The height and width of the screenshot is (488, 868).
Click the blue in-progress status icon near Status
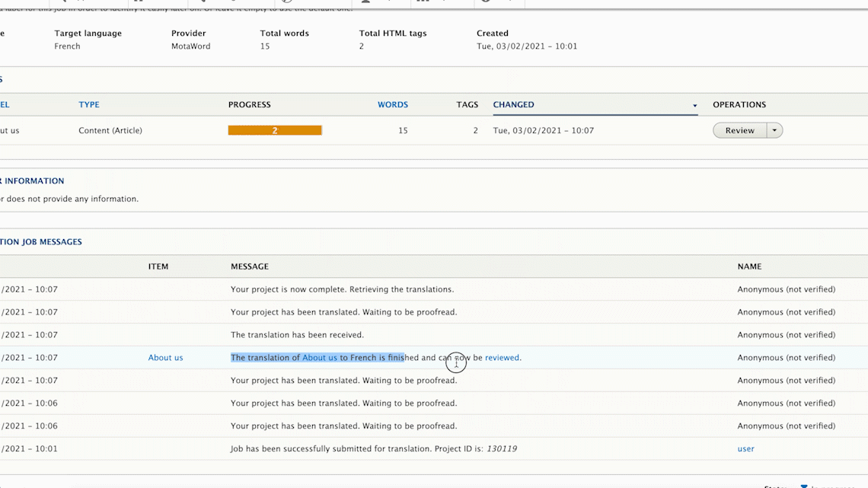pyautogui.click(x=803, y=485)
